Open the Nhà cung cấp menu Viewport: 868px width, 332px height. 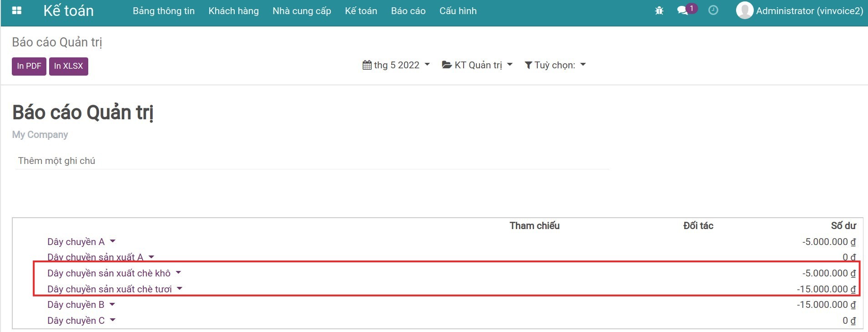[302, 11]
